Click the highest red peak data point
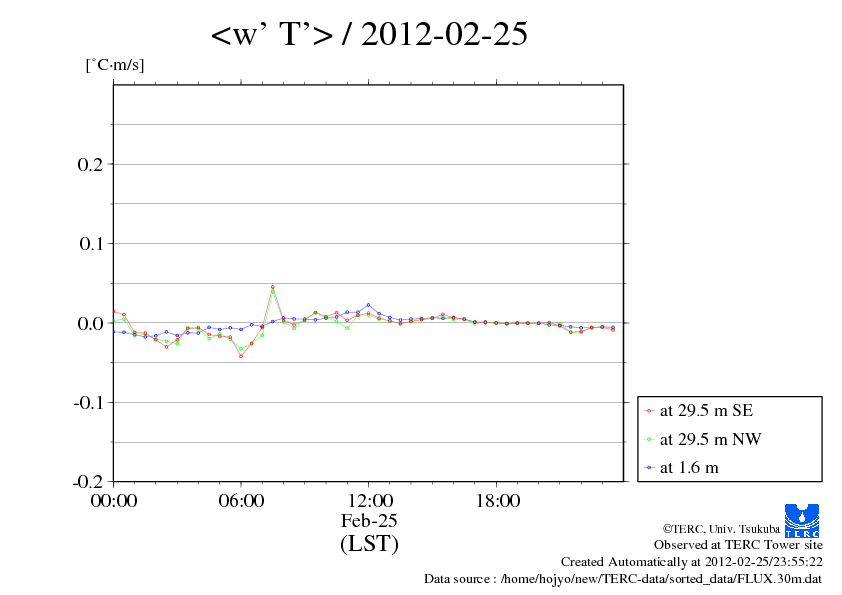Viewport: 842px width, 595px height. pos(272,287)
